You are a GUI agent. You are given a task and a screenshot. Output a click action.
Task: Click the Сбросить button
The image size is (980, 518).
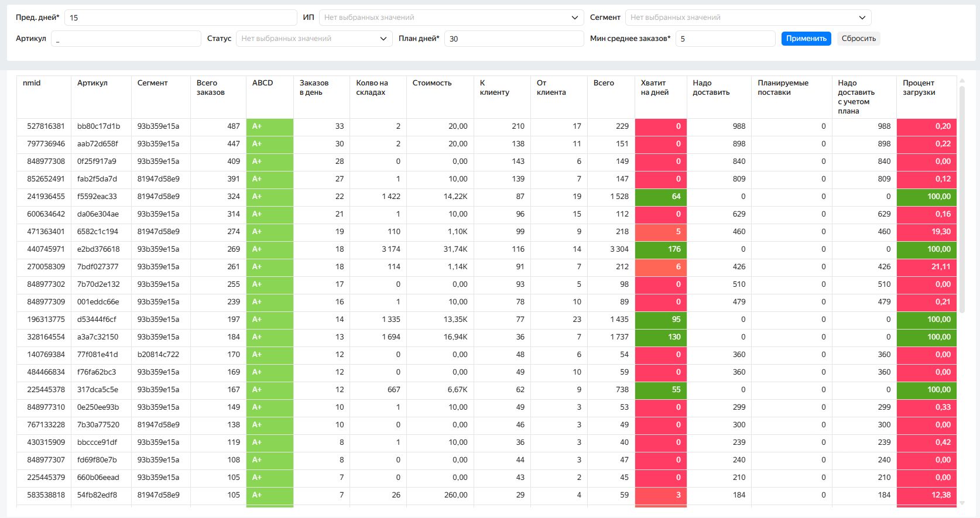click(858, 39)
